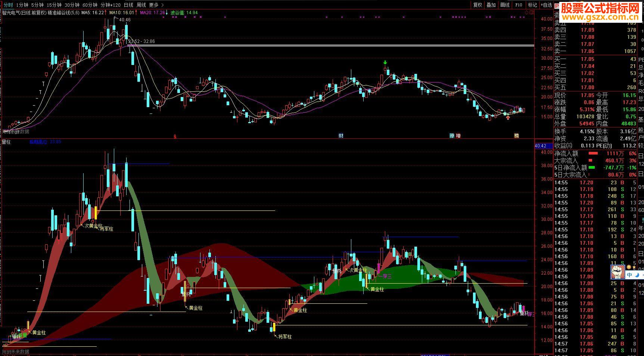Click the moon icon in IME bar

click(637, 275)
